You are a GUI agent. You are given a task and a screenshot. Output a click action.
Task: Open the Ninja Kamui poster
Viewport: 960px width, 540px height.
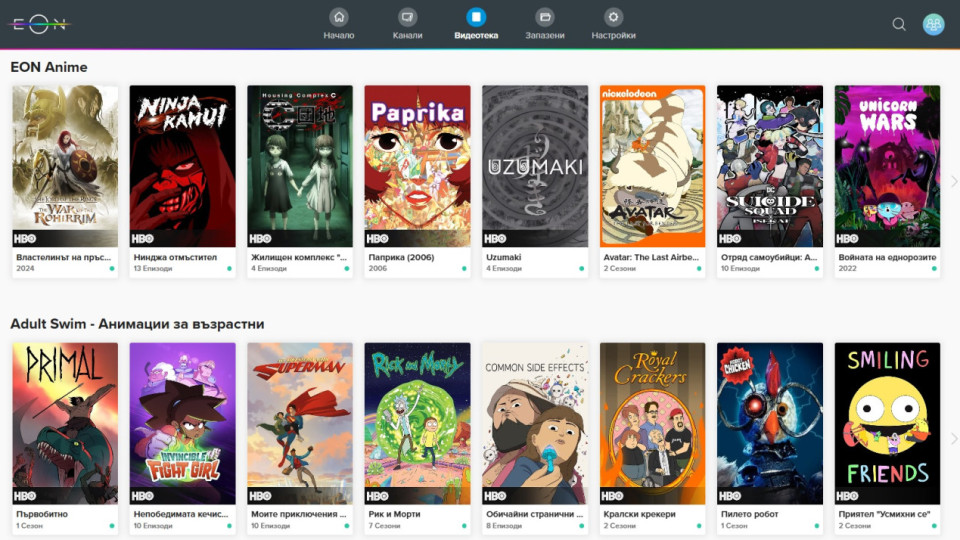[x=182, y=166]
